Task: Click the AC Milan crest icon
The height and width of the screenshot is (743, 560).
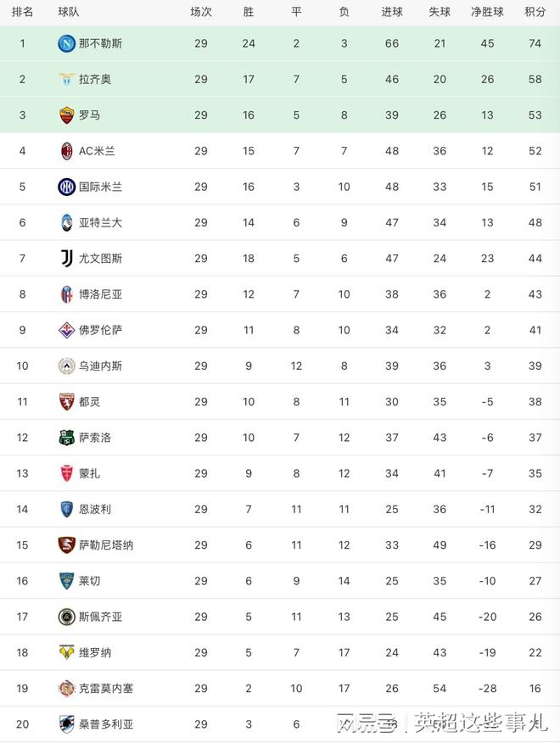Action: (66, 151)
